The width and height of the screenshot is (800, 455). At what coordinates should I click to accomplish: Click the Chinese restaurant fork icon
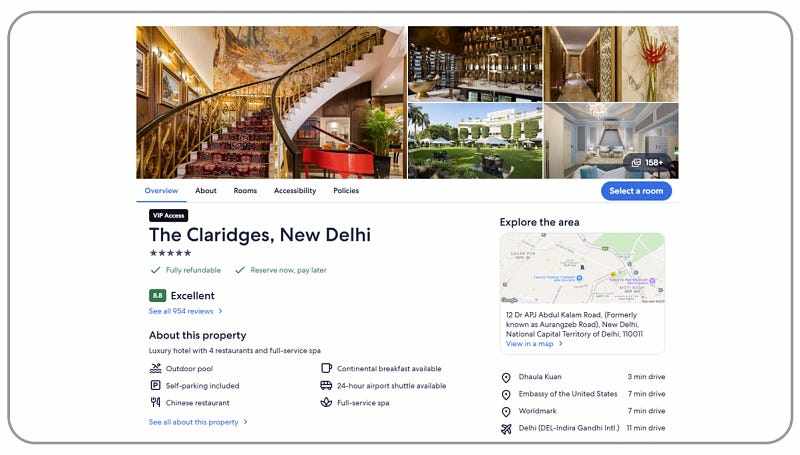tap(156, 402)
